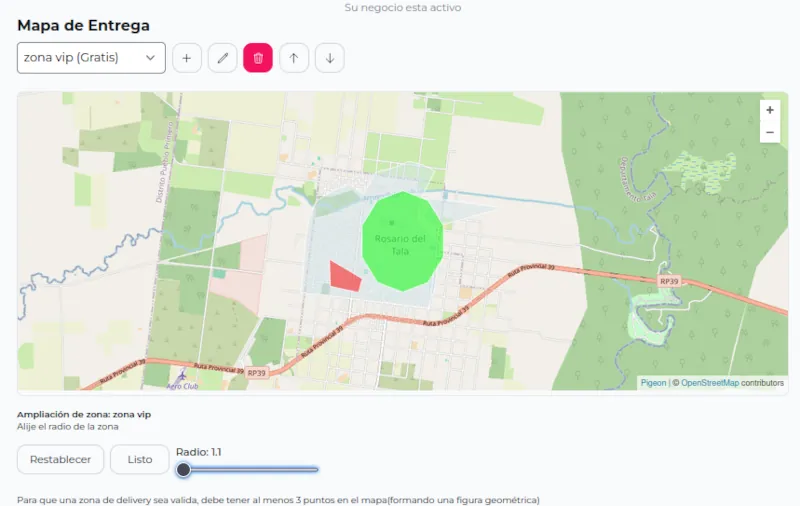Viewport: 800px width, 506px height.
Task: Move the zone down with the down-arrow icon
Action: [330, 58]
